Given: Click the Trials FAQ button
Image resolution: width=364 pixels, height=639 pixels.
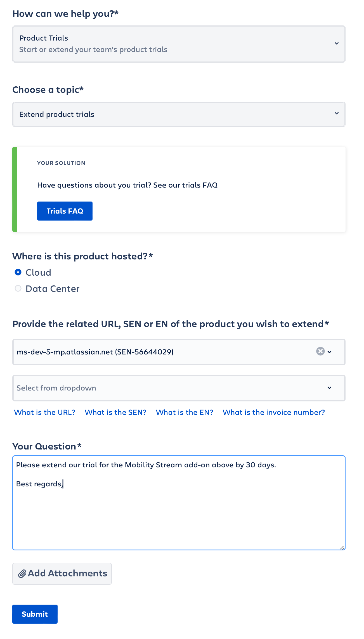Looking at the screenshot, I should (65, 211).
